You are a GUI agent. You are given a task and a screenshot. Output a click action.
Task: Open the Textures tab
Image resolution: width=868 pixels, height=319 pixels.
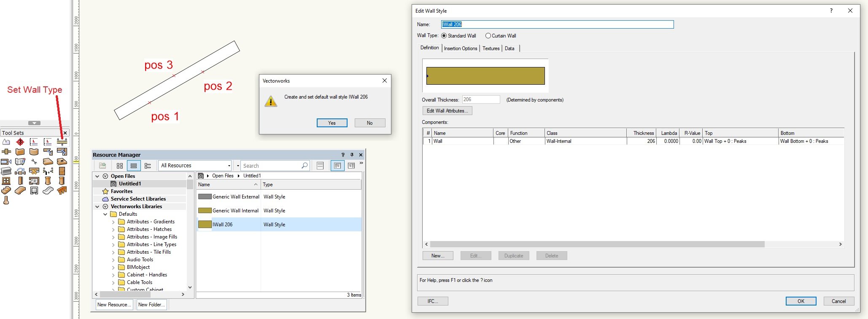tap(491, 48)
